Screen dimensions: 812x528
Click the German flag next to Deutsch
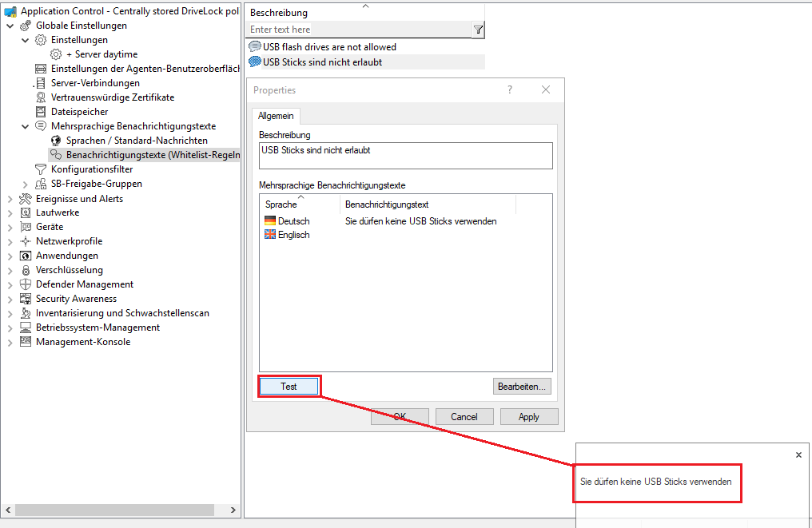[x=270, y=221]
